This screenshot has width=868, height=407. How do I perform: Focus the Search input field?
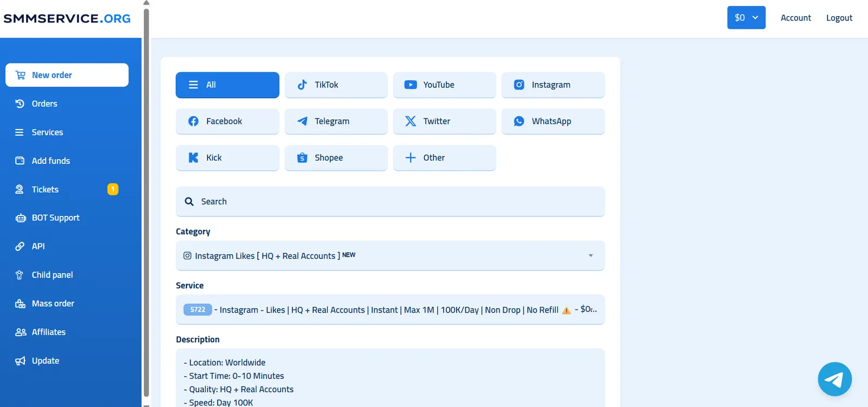point(390,201)
